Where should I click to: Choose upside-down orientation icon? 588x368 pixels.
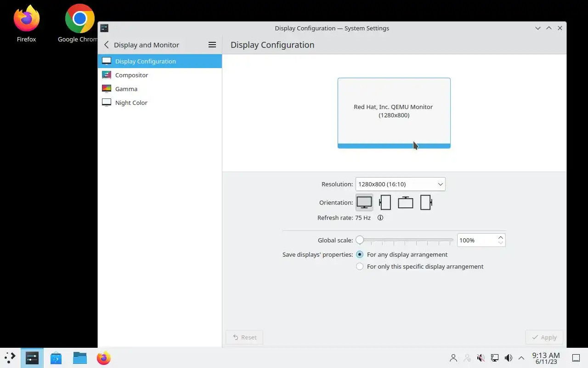[x=406, y=202]
